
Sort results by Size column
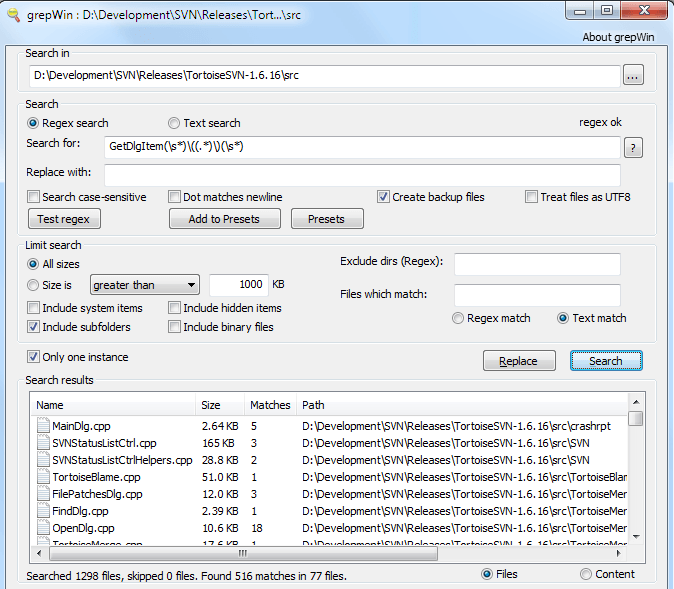pyautogui.click(x=220, y=405)
